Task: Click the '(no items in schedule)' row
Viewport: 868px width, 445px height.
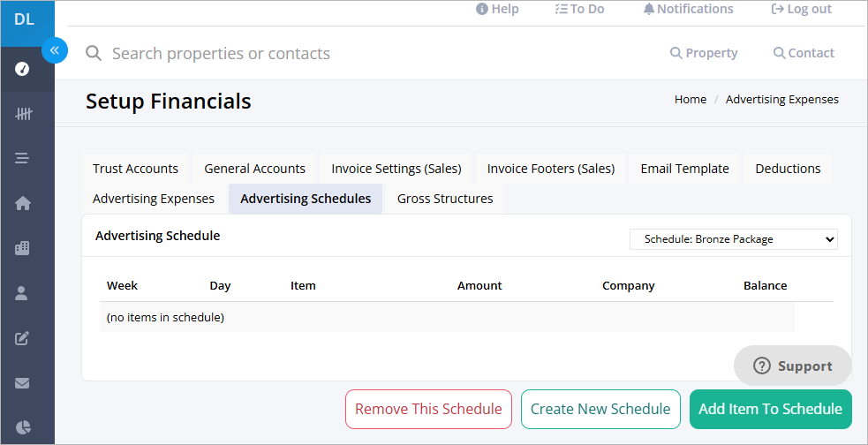Action: (447, 318)
